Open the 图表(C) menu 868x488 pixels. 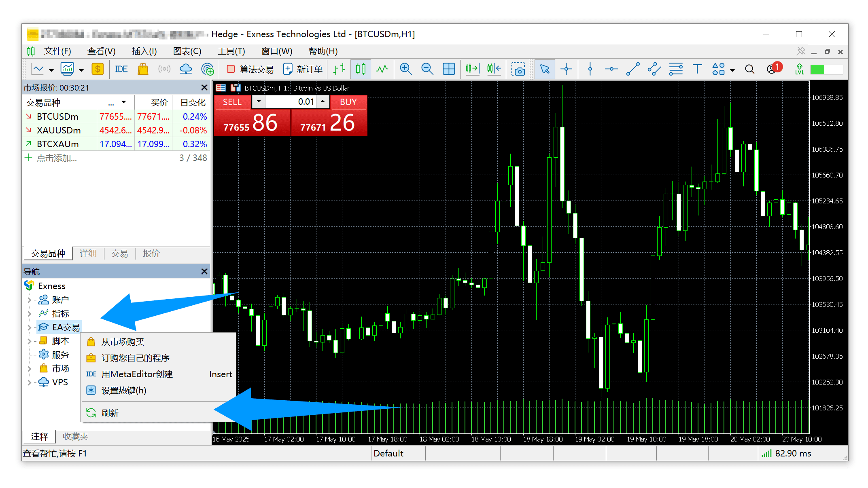(x=187, y=51)
